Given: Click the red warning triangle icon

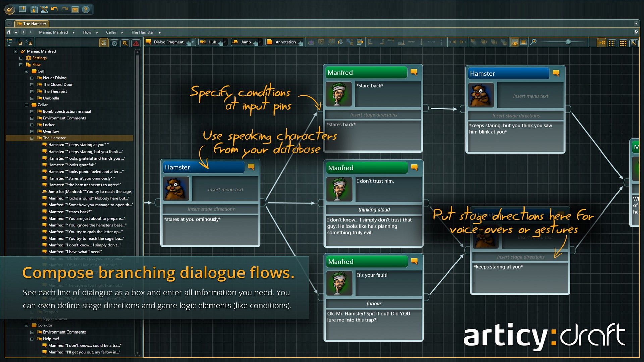Looking at the screenshot, I should coord(136,43).
